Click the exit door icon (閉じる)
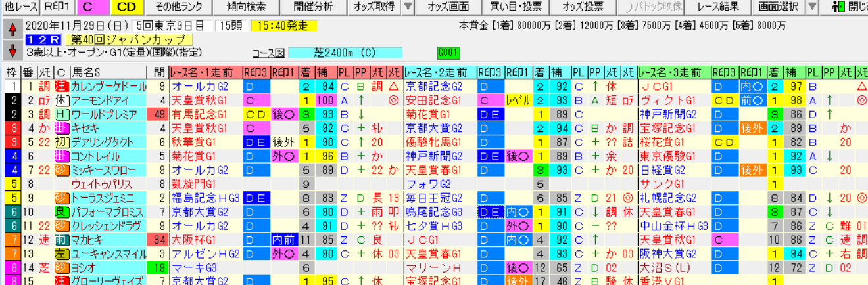Image resolution: width=868 pixels, height=285 pixels. click(838, 7)
